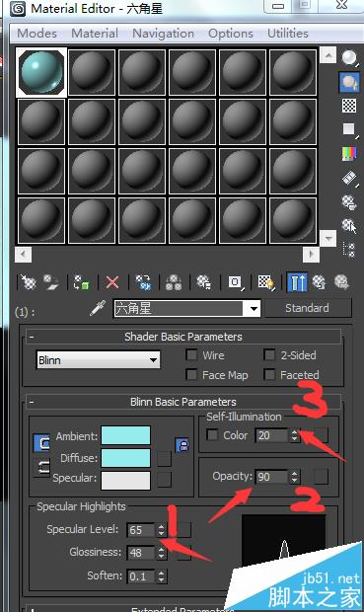The width and height of the screenshot is (364, 612).
Task: Click the Specular map slot button
Action: pos(165,480)
